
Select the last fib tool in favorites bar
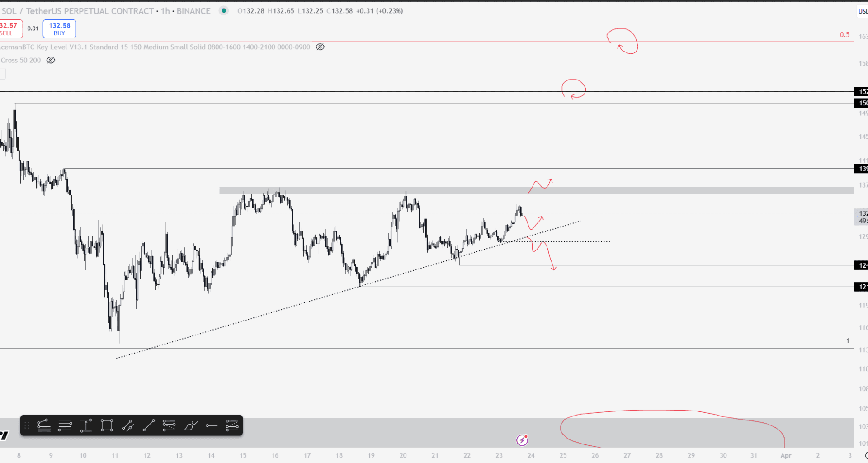pos(232,425)
